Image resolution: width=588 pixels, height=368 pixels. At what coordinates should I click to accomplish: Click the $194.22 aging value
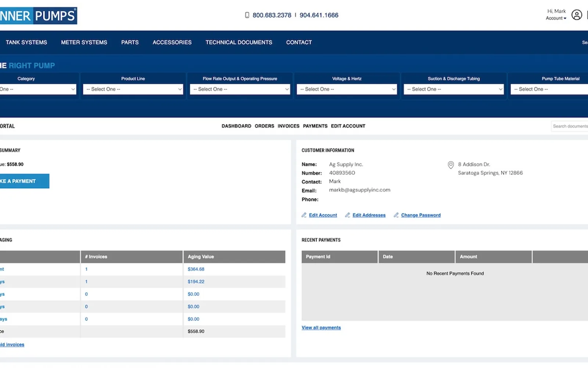click(196, 282)
